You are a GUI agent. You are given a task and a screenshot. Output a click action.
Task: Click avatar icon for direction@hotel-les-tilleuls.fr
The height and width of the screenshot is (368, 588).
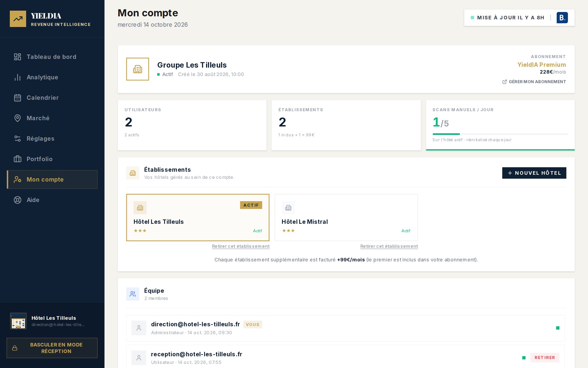coord(139,328)
